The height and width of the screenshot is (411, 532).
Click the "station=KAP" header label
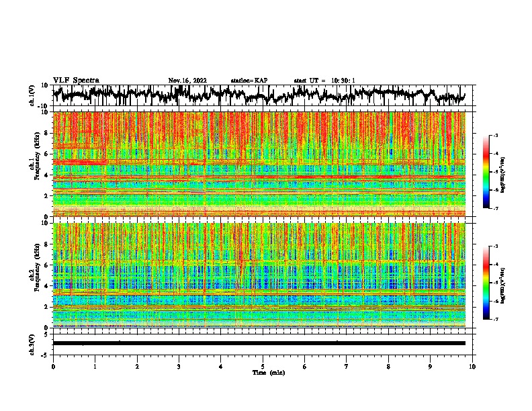pos(249,81)
